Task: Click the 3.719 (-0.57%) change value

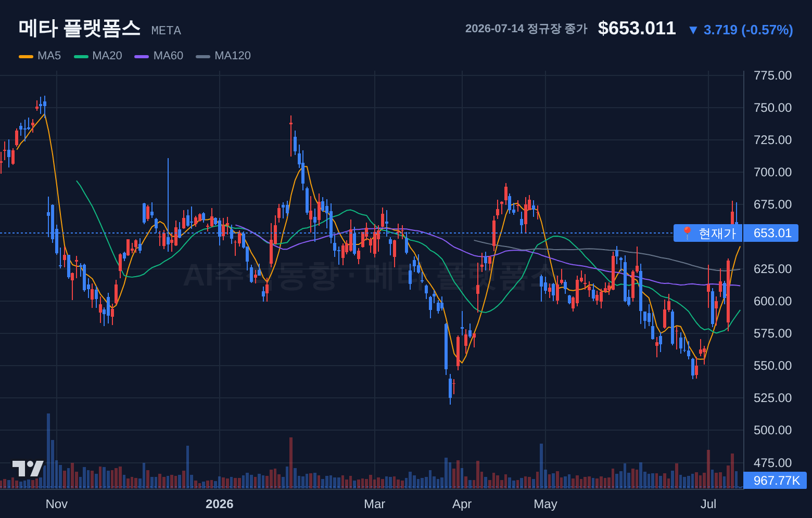Action: [748, 30]
